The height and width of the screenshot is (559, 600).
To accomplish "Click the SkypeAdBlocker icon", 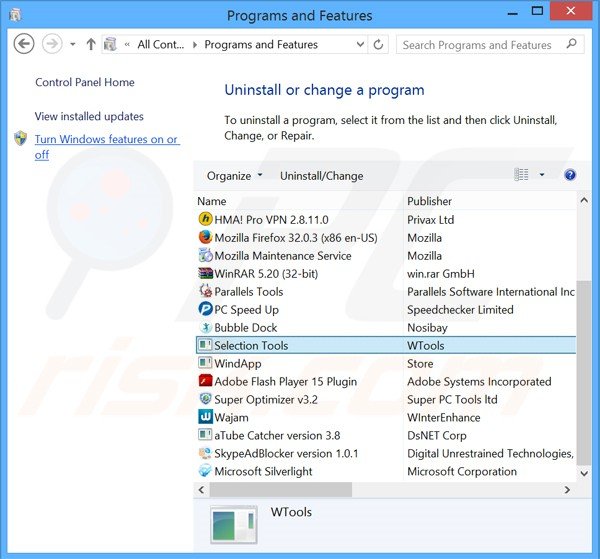I will (x=205, y=453).
